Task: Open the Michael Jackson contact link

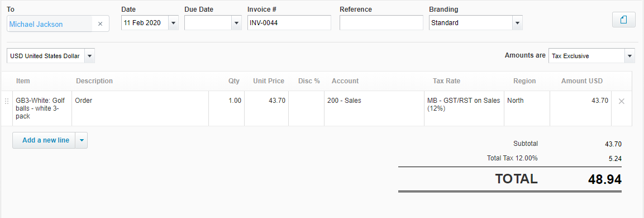Action: pos(36,24)
